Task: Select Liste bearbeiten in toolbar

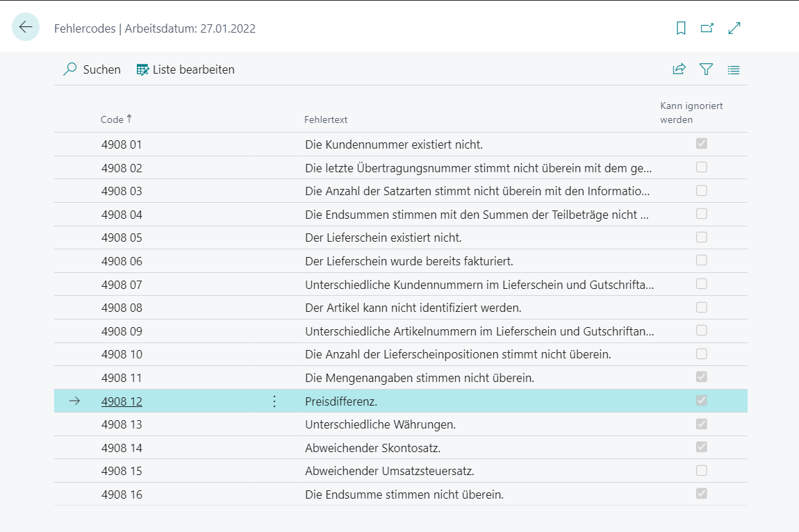Action: [x=186, y=69]
